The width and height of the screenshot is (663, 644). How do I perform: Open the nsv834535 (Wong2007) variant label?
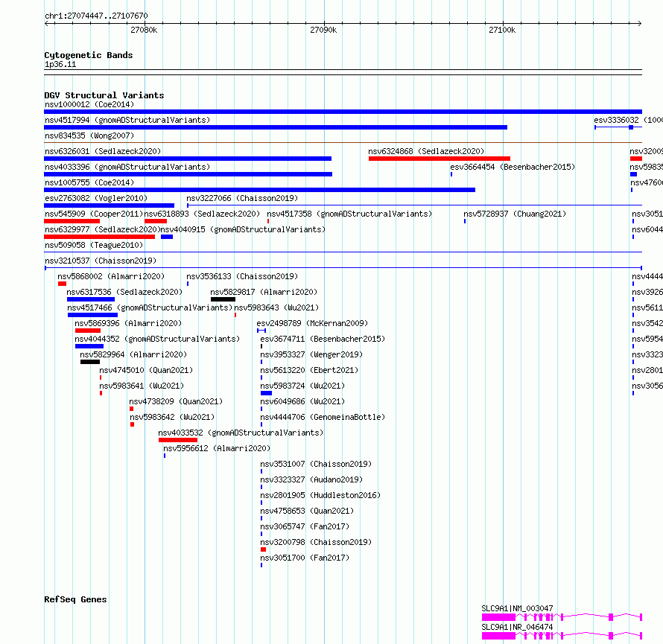[x=89, y=136]
